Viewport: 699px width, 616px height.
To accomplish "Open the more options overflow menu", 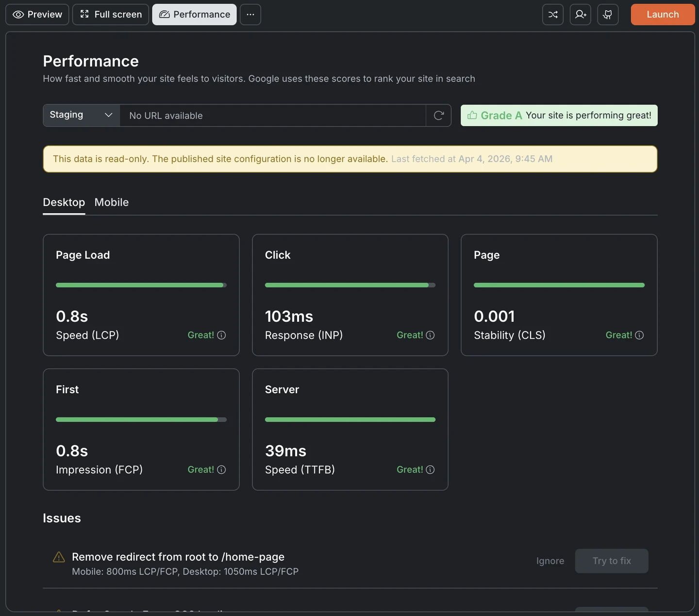I will pos(250,15).
